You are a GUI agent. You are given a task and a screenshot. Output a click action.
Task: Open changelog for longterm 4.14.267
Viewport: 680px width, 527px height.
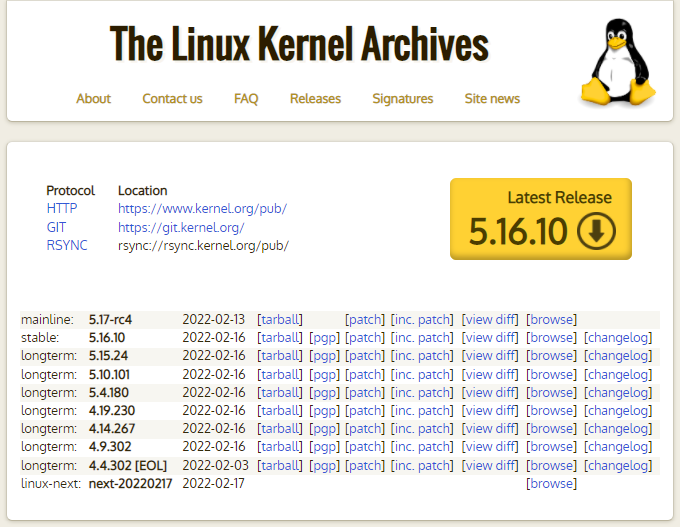618,429
